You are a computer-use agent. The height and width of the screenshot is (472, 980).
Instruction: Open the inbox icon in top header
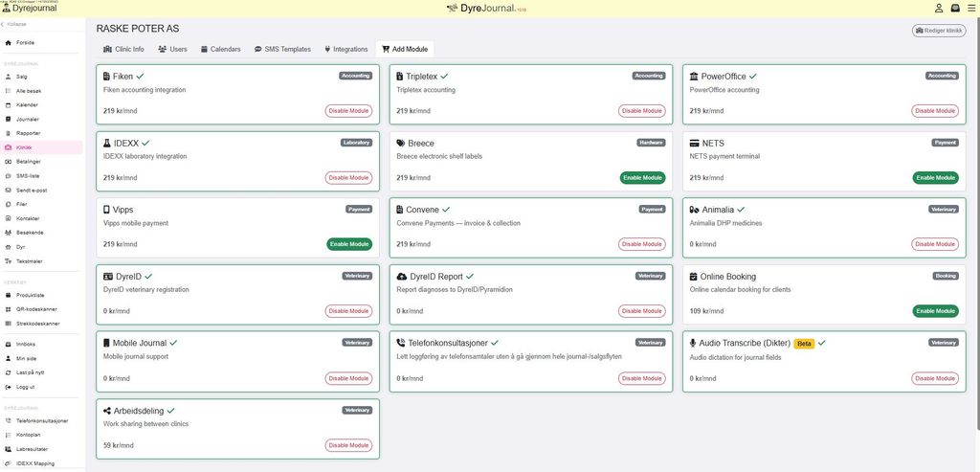pyautogui.click(x=955, y=8)
